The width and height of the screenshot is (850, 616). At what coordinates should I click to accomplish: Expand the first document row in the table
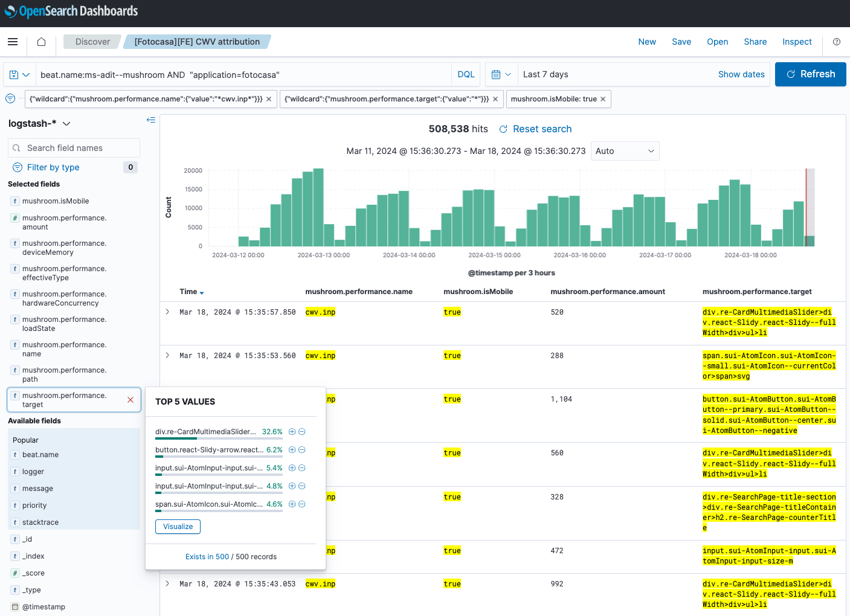167,312
